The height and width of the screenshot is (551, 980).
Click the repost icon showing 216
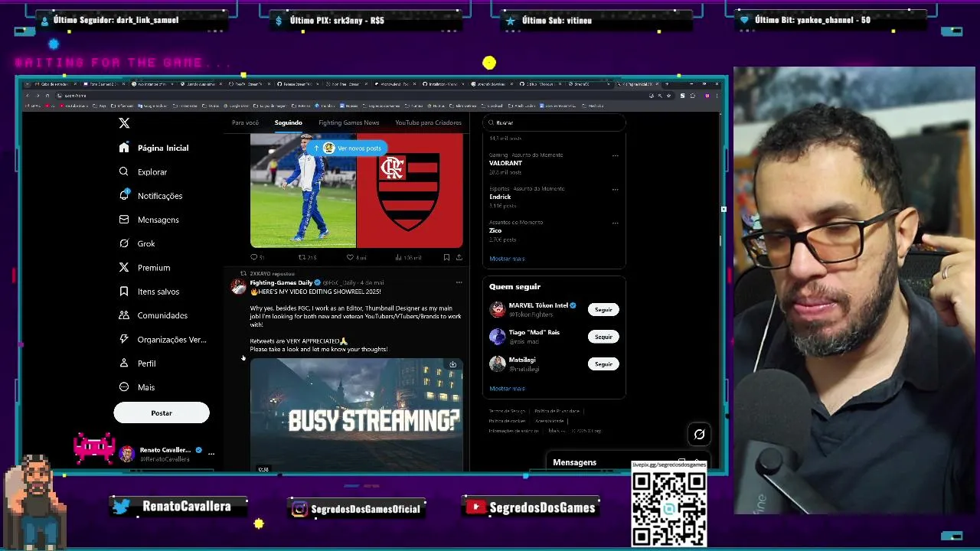302,257
